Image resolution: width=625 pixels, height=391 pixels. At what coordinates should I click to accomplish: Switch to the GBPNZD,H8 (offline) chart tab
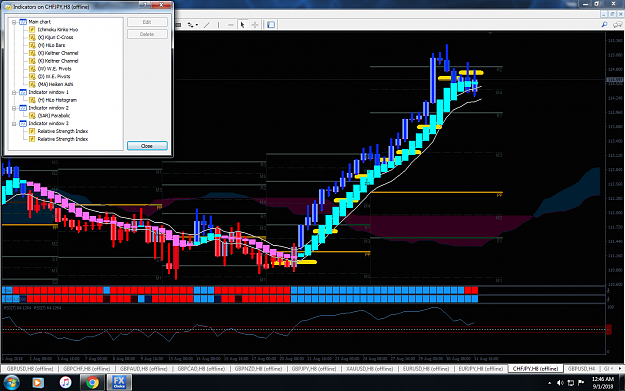click(258, 369)
